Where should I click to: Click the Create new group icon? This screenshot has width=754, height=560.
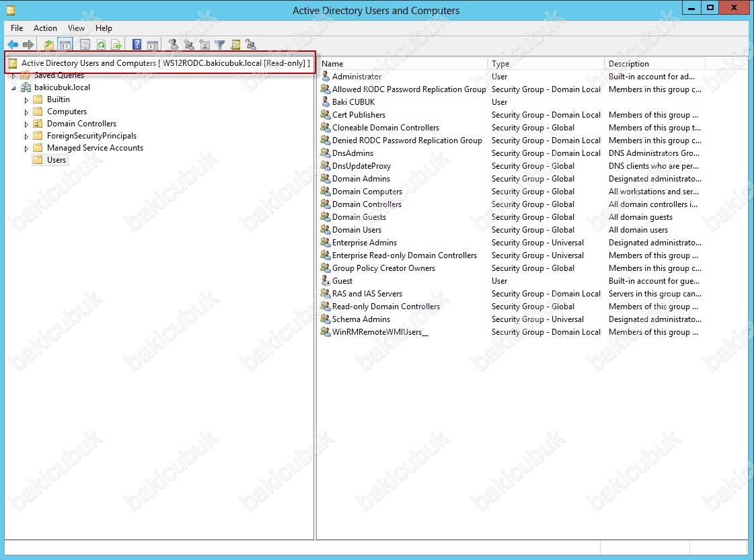click(x=189, y=44)
